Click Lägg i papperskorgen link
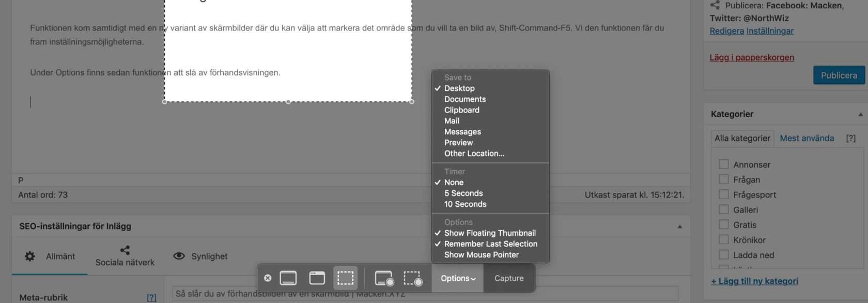This screenshot has height=303, width=868. [x=751, y=57]
